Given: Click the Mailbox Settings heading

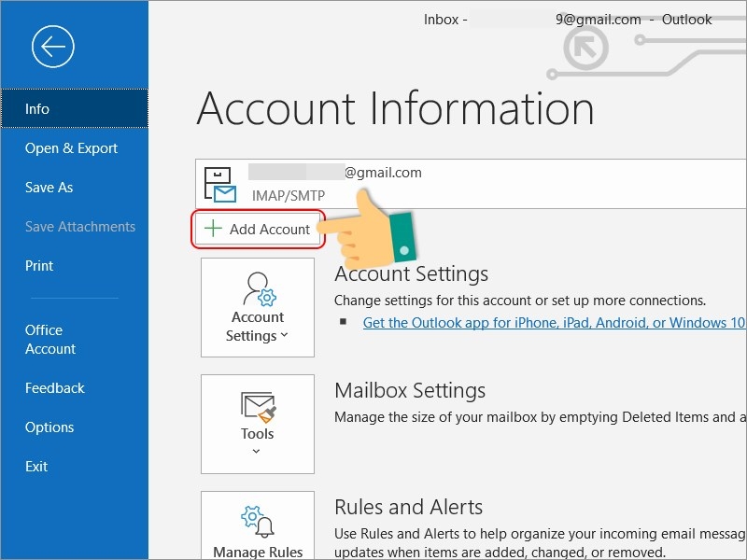Looking at the screenshot, I should tap(410, 390).
